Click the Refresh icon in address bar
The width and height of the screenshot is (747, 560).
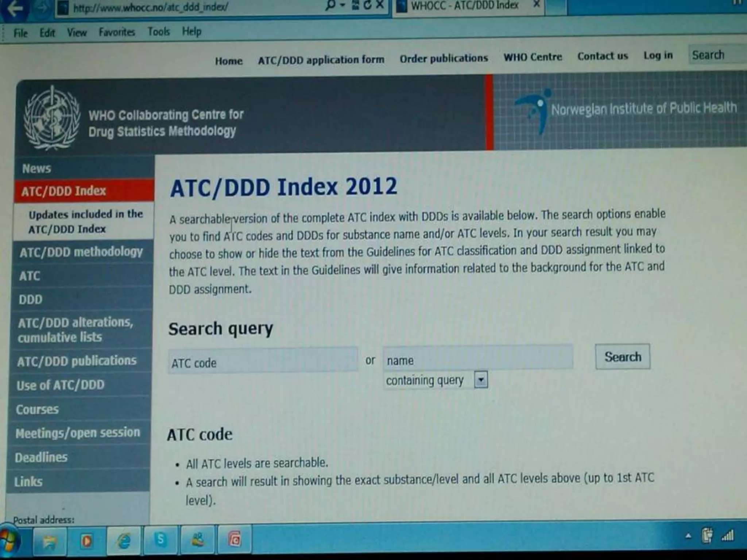[x=367, y=5]
